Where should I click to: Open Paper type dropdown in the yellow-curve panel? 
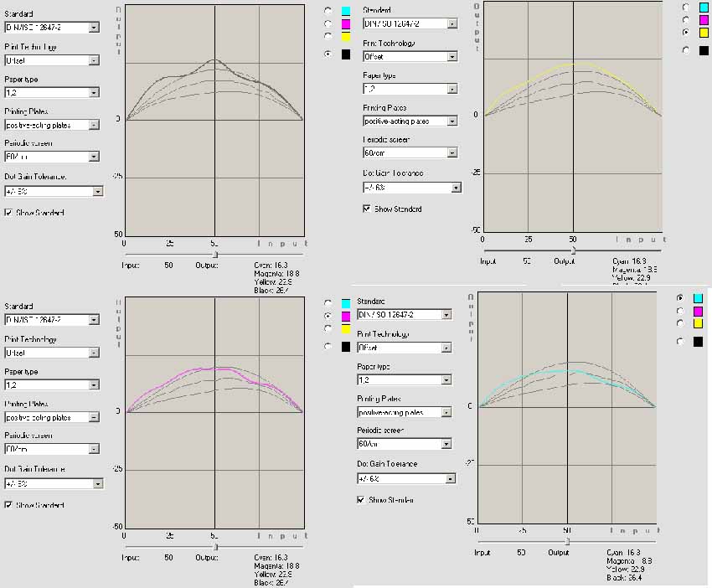pyautogui.click(x=452, y=89)
